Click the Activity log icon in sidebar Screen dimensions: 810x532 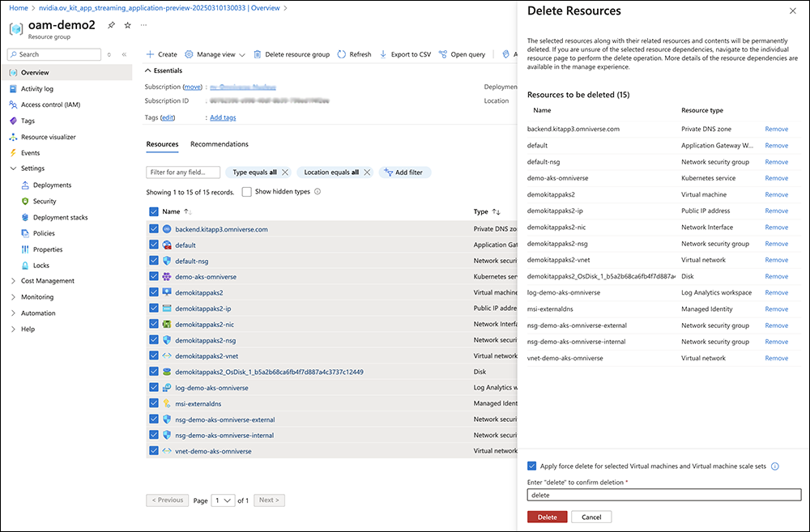pyautogui.click(x=14, y=89)
